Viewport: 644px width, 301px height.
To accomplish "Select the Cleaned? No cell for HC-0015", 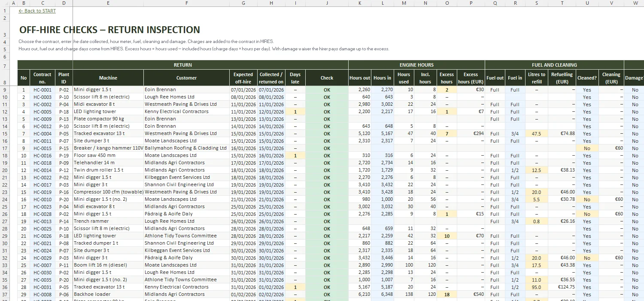I will [587, 148].
